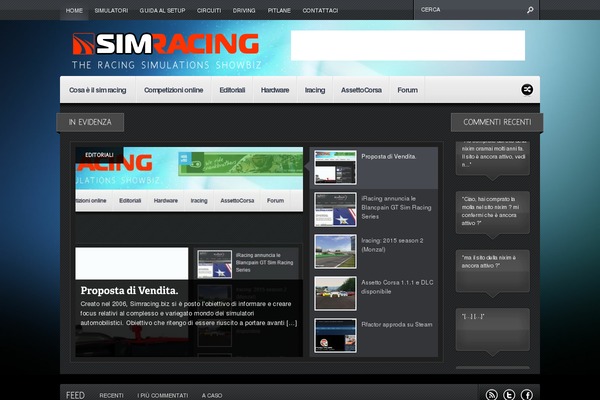Select the Proposta di Vendita thumbnail
Screen dimensions: 600x400
tap(335, 167)
